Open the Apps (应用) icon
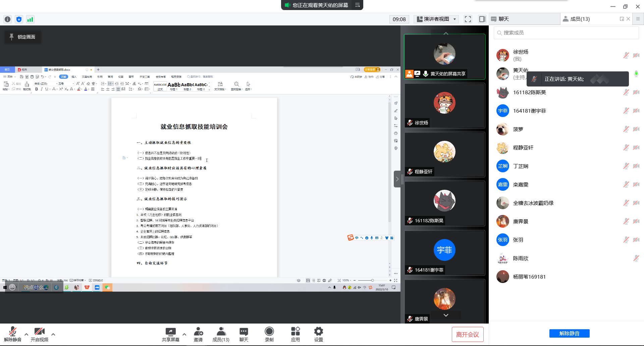This screenshot has height=346, width=644. pyautogui.click(x=295, y=332)
